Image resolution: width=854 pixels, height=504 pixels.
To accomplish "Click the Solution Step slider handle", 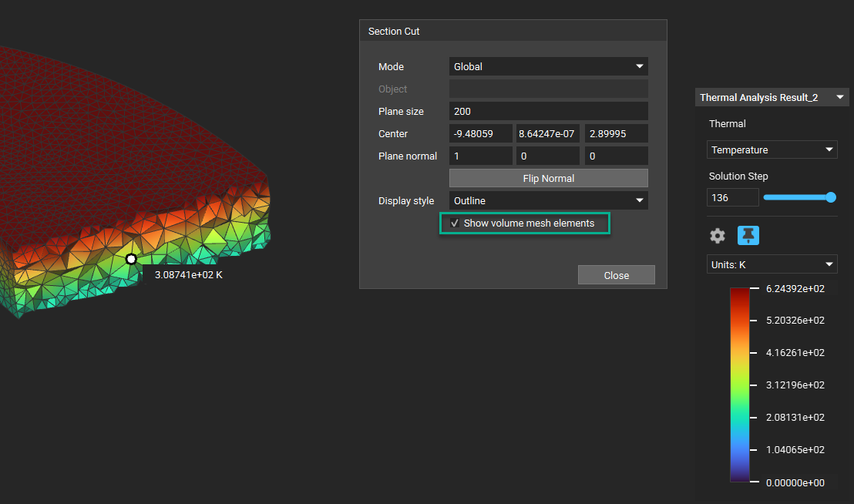I will [x=831, y=197].
